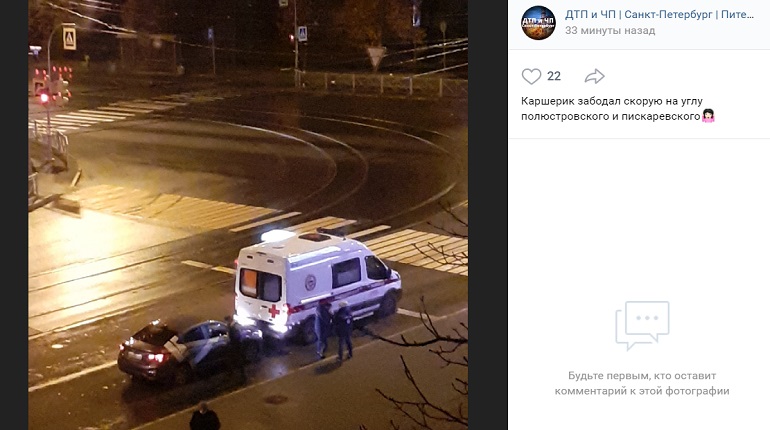Viewport: 770px width, 430px height.
Task: Click the crashed car behind the ambulance
Action: pos(189,350)
